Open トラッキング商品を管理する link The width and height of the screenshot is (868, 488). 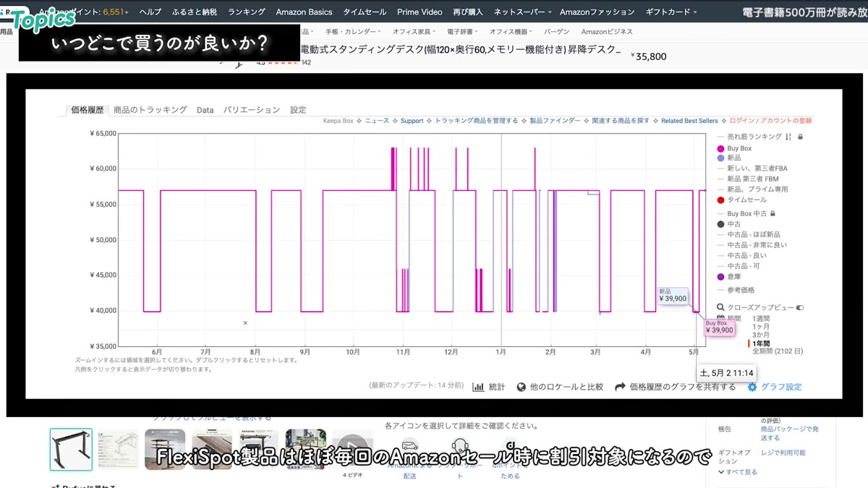476,121
